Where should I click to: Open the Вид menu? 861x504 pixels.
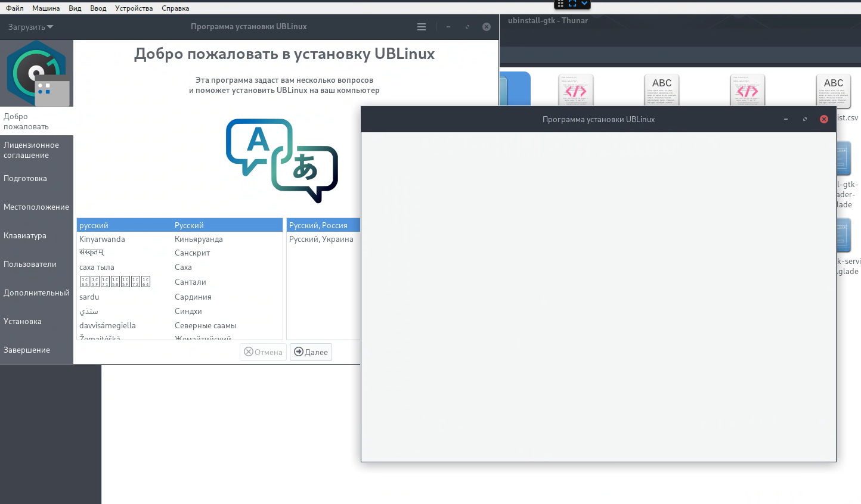(75, 8)
